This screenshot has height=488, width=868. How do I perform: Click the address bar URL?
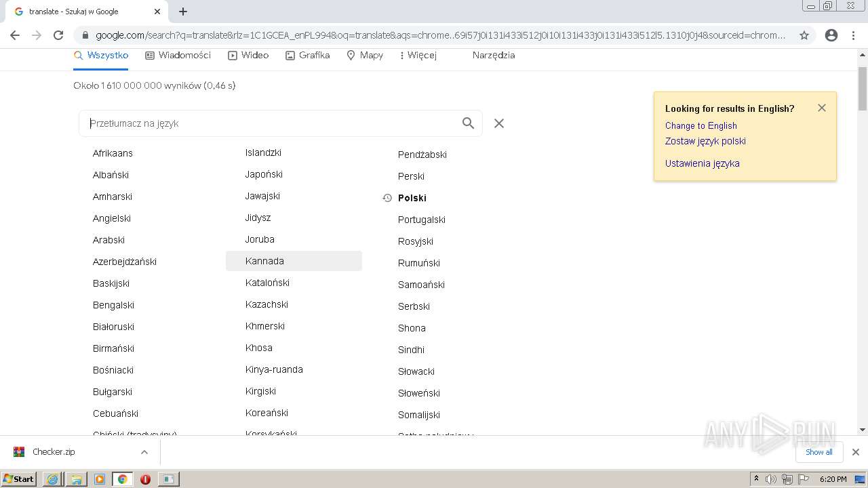(441, 35)
